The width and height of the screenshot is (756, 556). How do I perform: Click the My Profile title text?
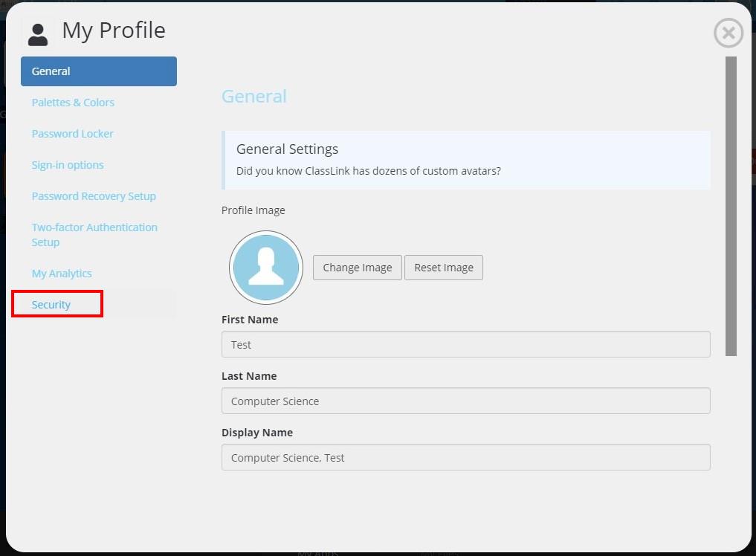pyautogui.click(x=114, y=30)
